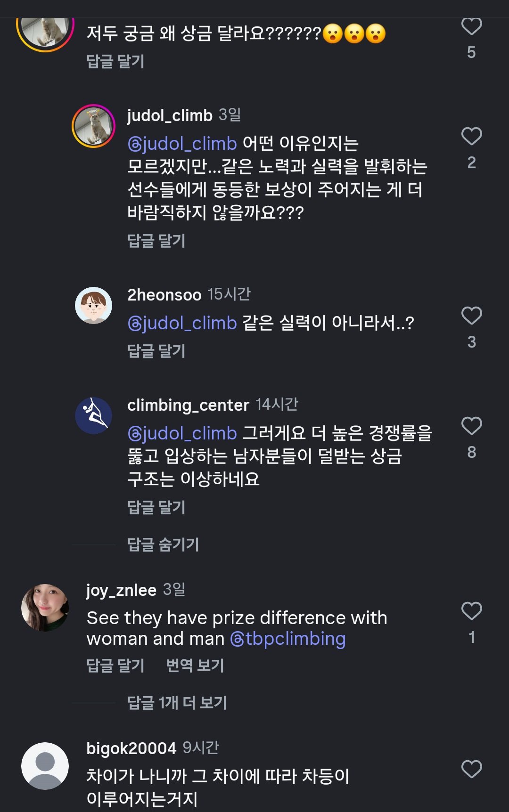Open judol_climb's cat profile picture
The width and height of the screenshot is (509, 812).
click(93, 126)
